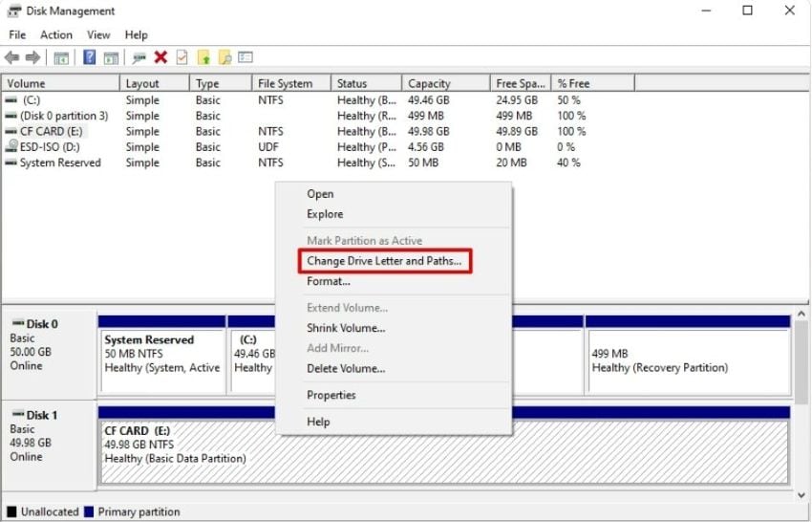Click the vertical scrollbar thumb in the disk pane
The width and height of the screenshot is (812, 522).
801,362
